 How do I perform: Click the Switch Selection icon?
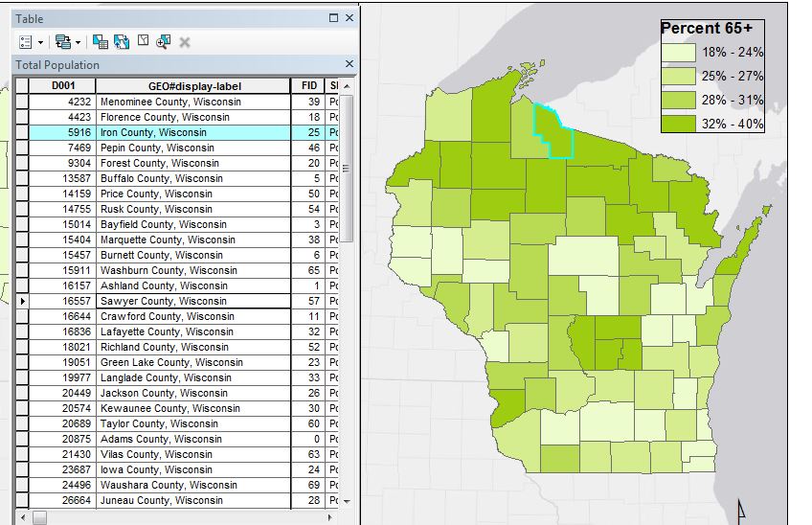[x=122, y=42]
